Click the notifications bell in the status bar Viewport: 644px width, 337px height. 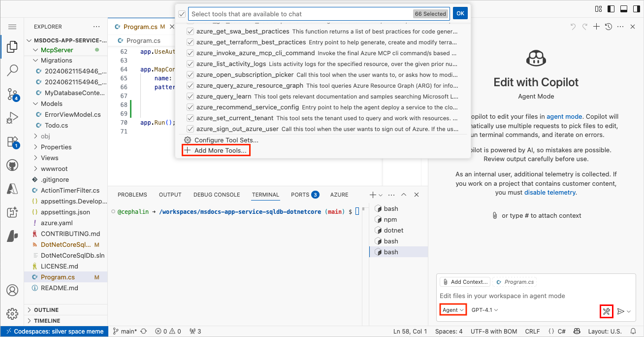coord(634,331)
